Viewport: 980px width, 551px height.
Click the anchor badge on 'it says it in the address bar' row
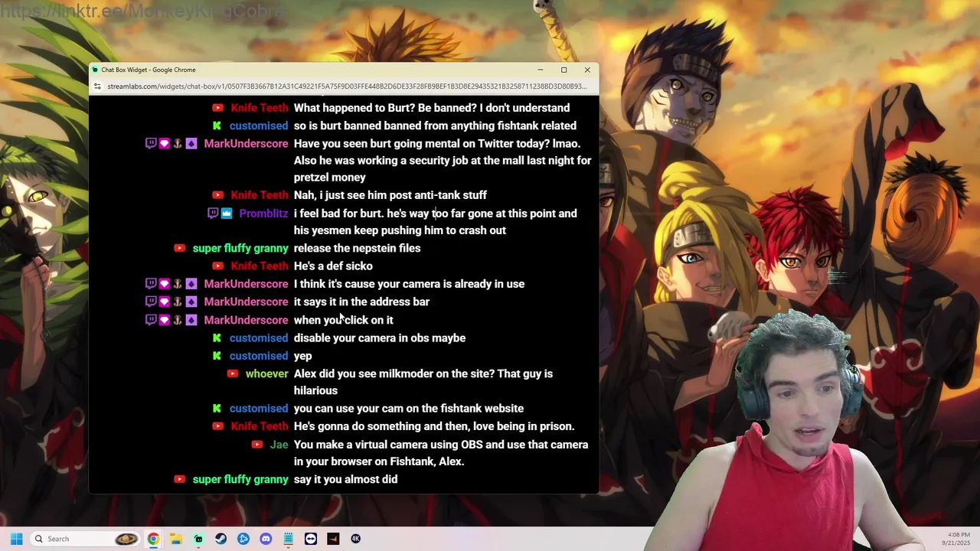click(178, 302)
